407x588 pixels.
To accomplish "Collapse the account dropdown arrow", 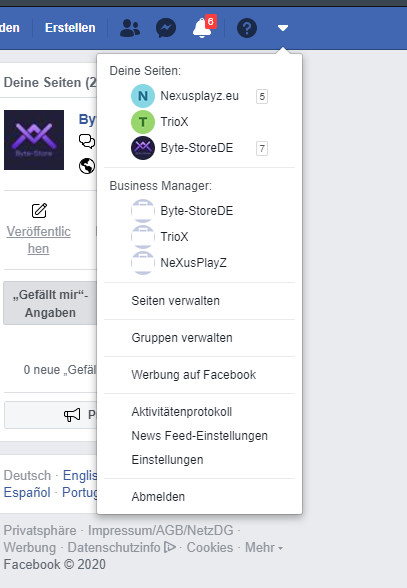I will tap(283, 28).
